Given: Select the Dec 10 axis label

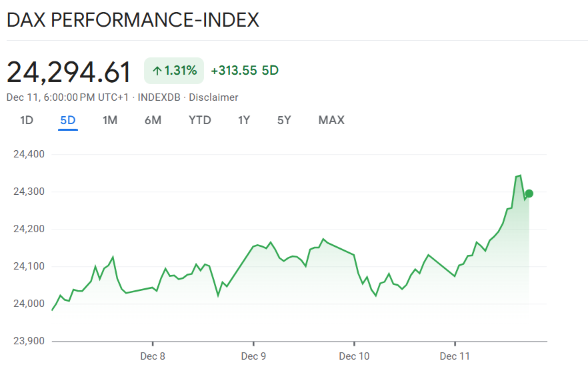Looking at the screenshot, I should pyautogui.click(x=354, y=356).
